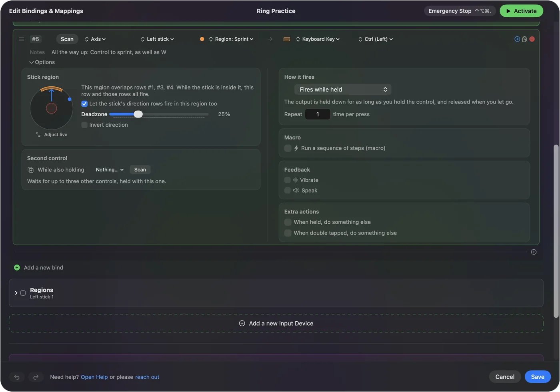Enable When double tapped, do something else

[x=288, y=233]
